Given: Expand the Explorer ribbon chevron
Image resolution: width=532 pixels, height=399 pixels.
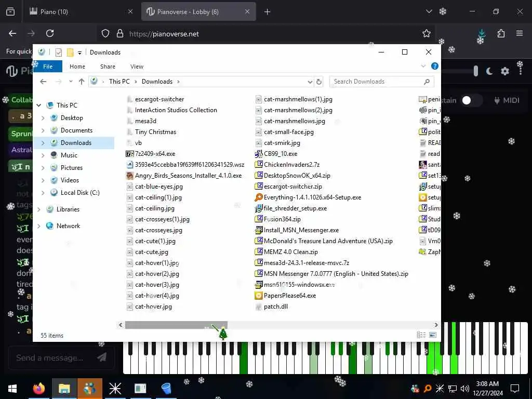Looking at the screenshot, I should (423, 66).
